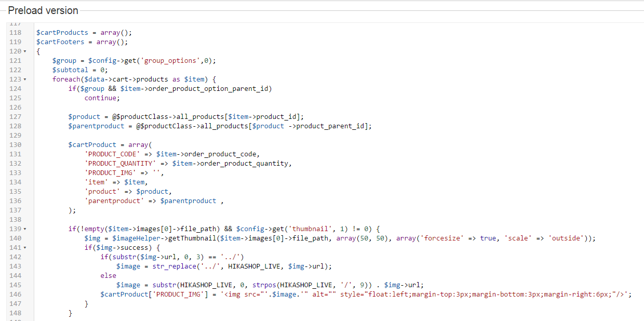
Task: Click the else keyword on line 144
Action: [108, 276]
